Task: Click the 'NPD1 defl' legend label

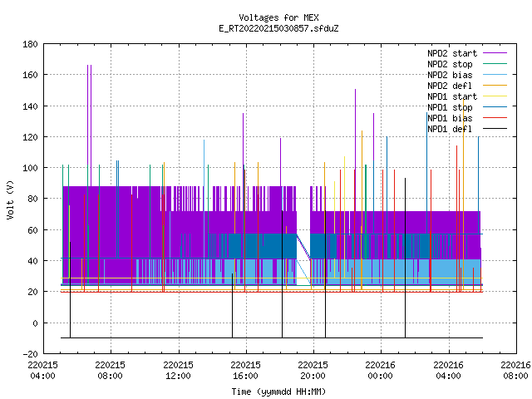Action: point(450,130)
